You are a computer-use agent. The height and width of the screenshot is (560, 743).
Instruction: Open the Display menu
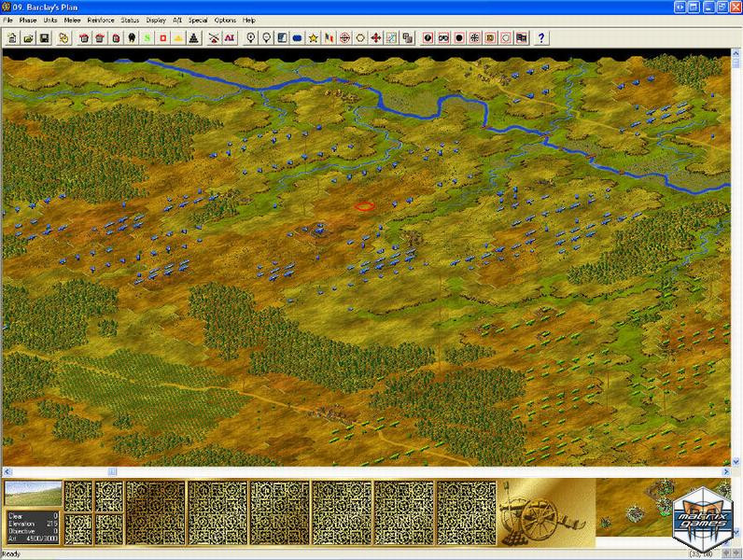156,21
